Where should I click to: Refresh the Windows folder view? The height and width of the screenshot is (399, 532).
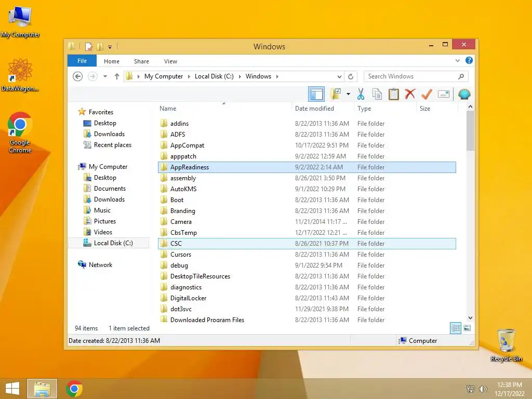(x=351, y=76)
